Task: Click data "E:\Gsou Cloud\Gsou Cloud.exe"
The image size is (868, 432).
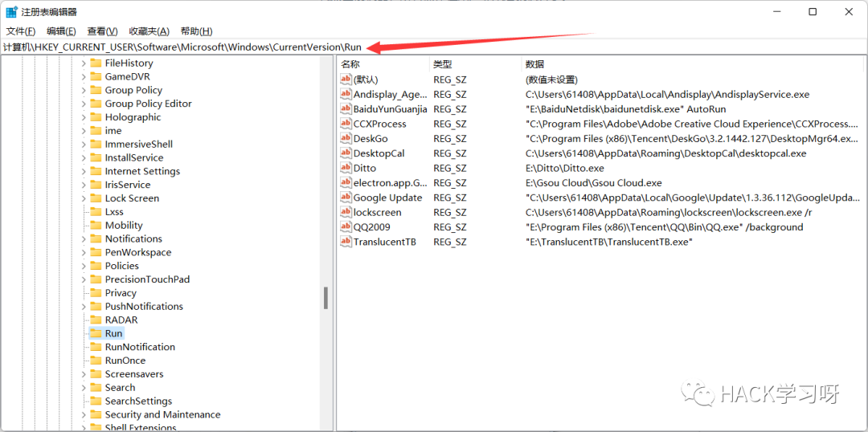Action: point(593,182)
